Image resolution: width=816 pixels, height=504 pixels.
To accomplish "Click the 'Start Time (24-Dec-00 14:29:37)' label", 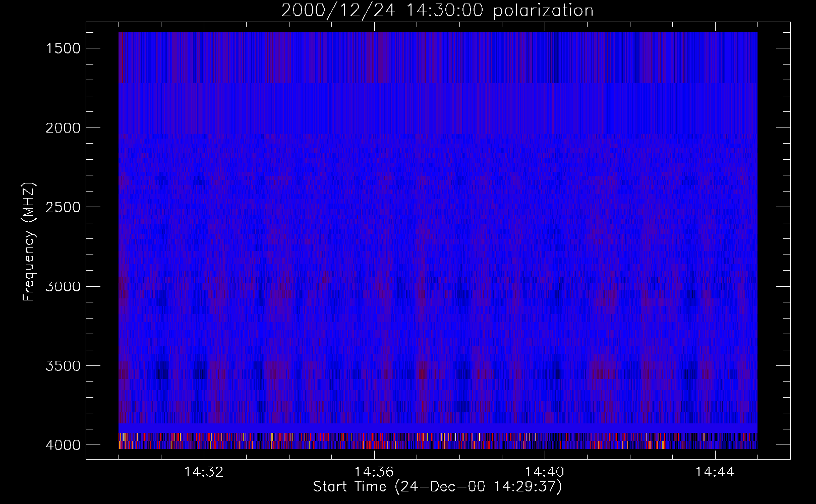I will pos(437,487).
